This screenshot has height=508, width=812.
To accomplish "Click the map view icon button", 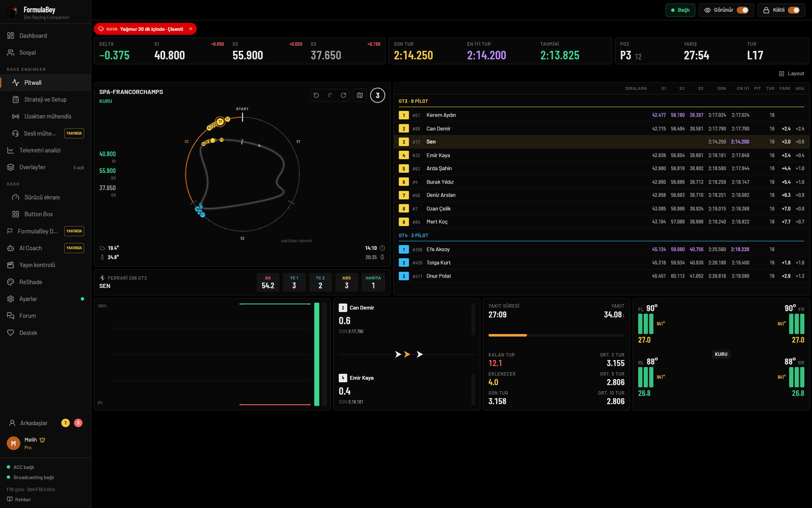I will click(360, 96).
